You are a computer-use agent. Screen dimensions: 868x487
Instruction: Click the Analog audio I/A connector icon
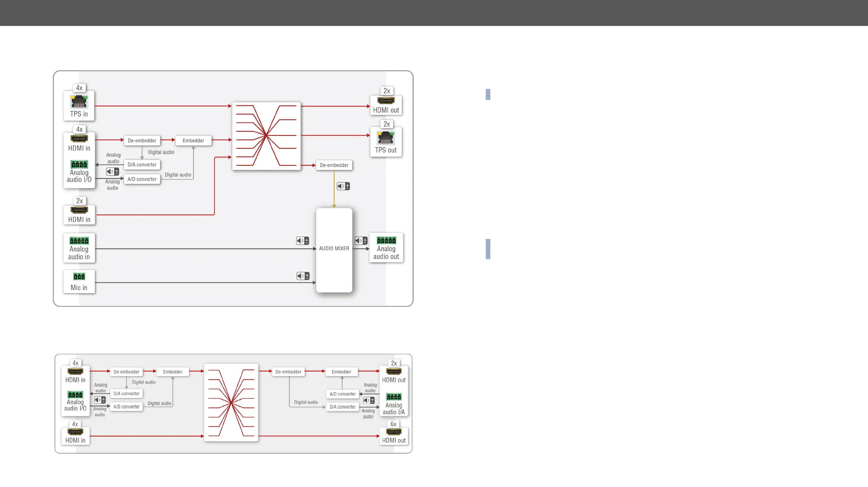pyautogui.click(x=394, y=397)
